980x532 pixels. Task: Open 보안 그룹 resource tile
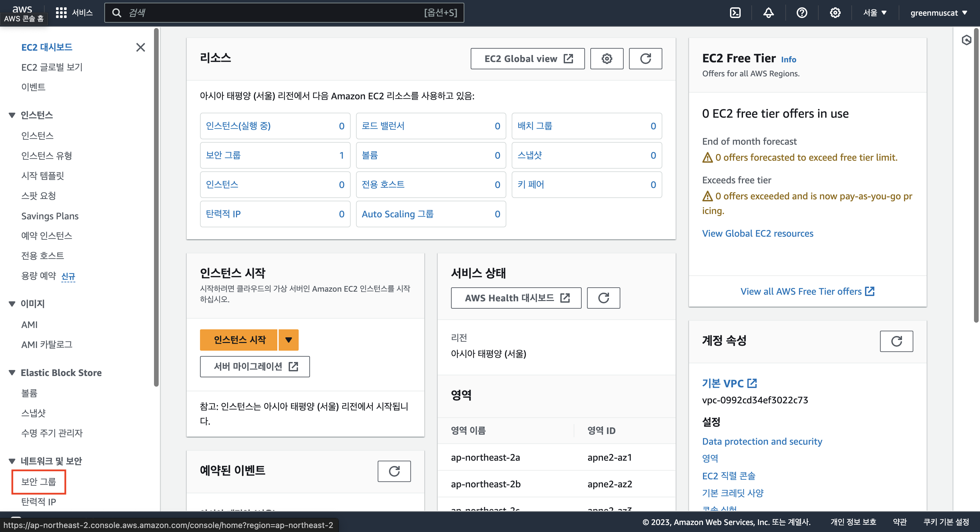(x=275, y=155)
